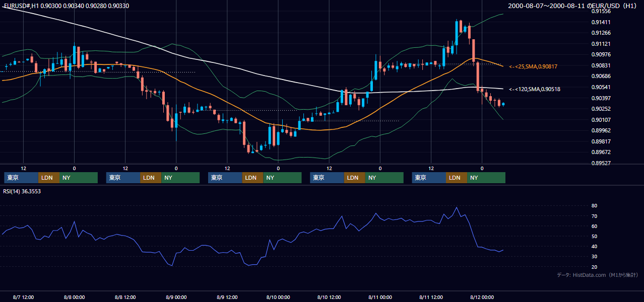The image size is (644, 302).
Task: Click price axis value 0.91266
Action: point(601,33)
